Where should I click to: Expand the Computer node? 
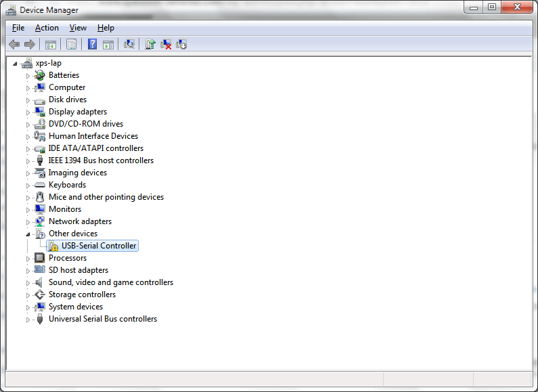pos(28,88)
